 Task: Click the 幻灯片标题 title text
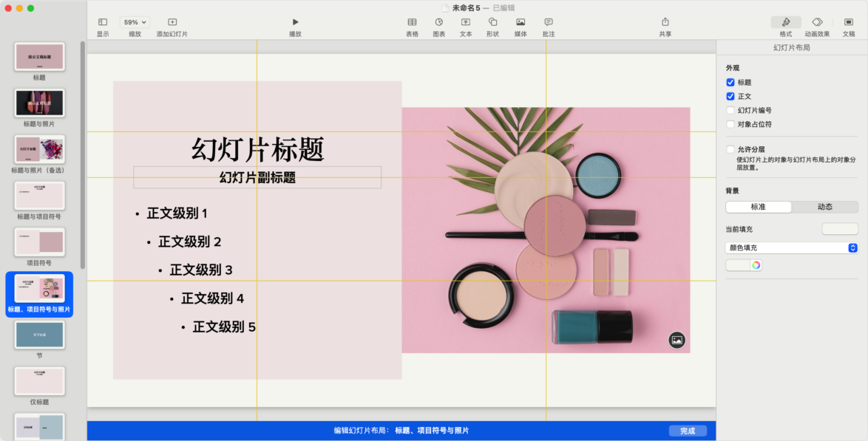coord(257,149)
